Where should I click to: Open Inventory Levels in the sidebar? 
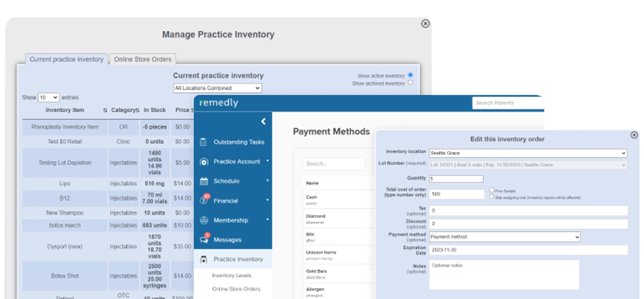tap(231, 276)
